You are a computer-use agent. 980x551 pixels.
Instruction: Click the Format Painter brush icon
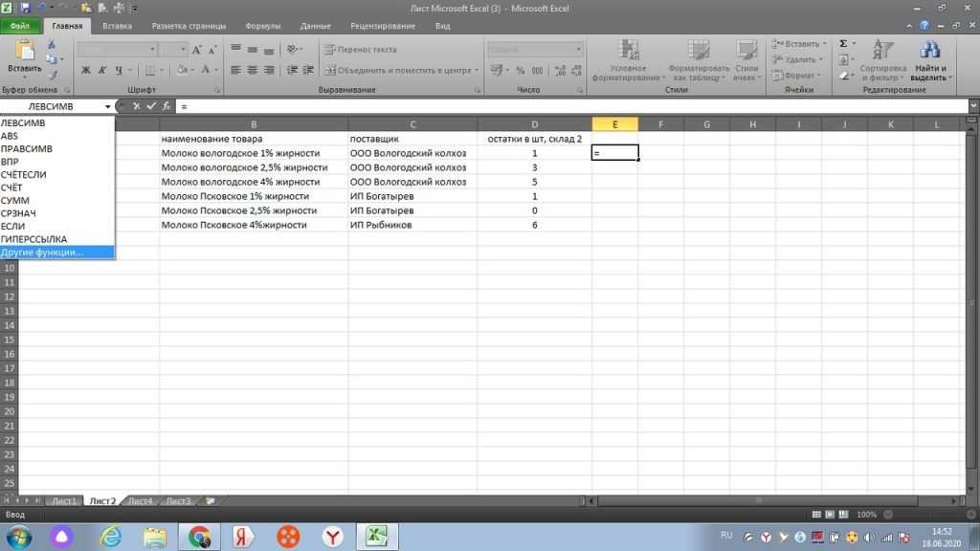coord(52,75)
